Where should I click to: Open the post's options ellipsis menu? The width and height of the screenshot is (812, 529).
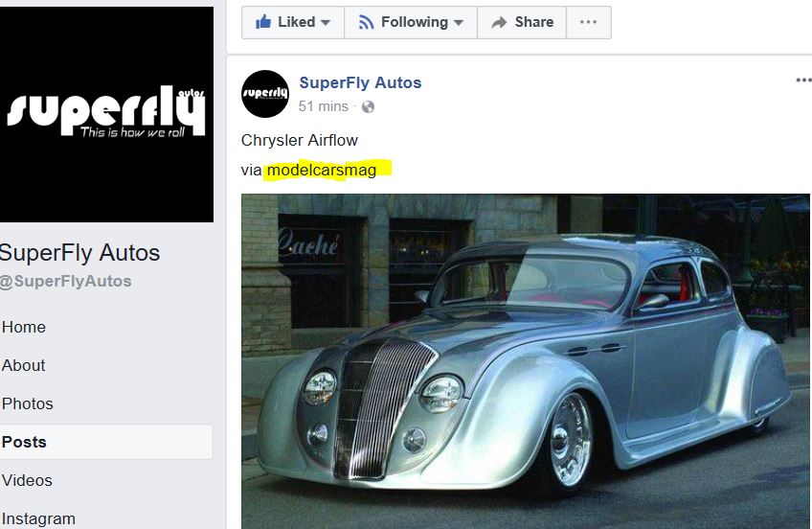(803, 80)
